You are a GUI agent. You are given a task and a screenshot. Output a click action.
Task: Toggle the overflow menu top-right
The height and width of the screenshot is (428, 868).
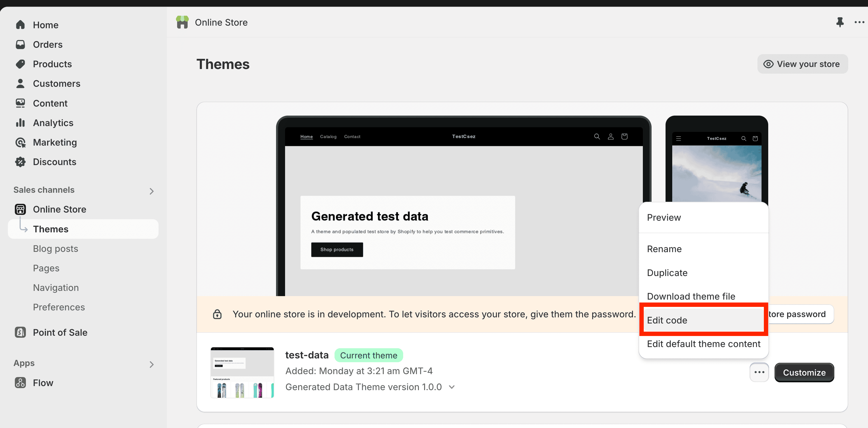(859, 22)
